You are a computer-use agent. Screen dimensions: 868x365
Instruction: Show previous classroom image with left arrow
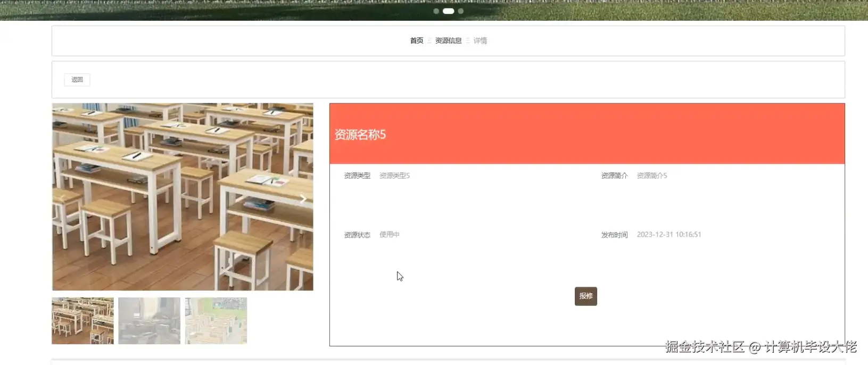click(62, 198)
